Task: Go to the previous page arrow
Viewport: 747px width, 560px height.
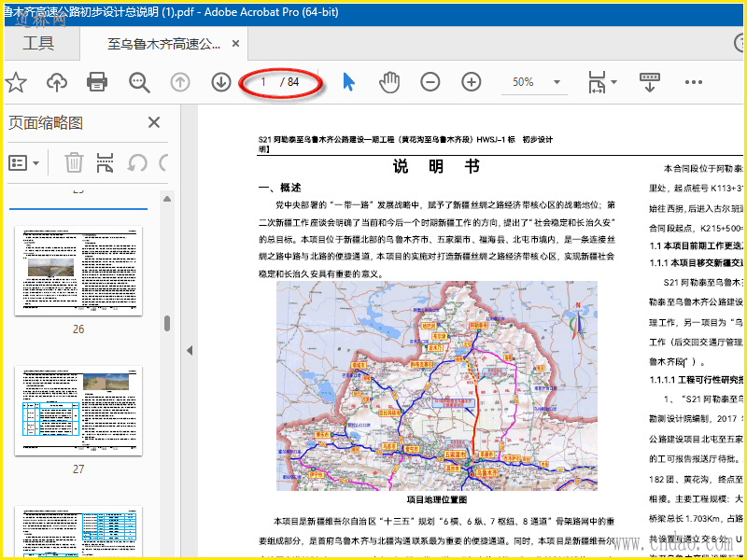Action: (180, 82)
